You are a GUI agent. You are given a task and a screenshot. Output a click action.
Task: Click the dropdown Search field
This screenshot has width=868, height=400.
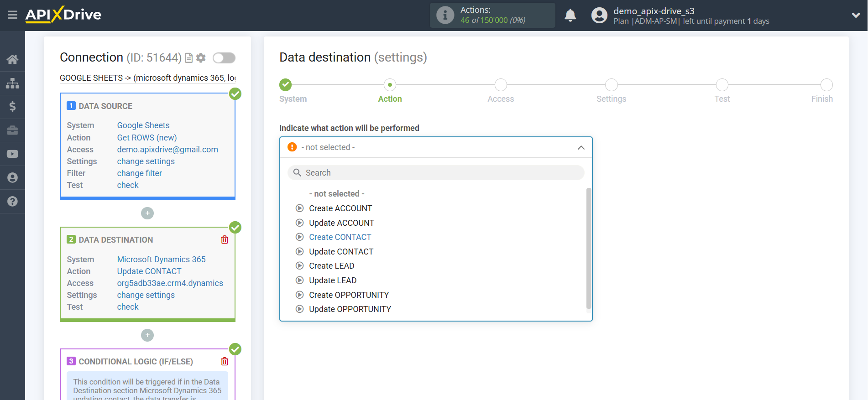point(436,172)
